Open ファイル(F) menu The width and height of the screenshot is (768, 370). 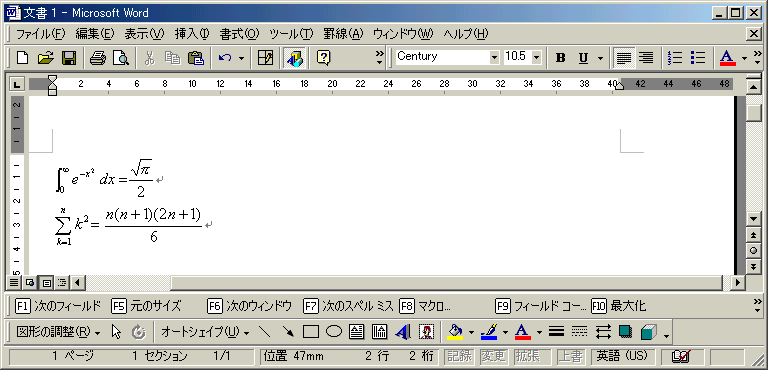click(x=41, y=34)
